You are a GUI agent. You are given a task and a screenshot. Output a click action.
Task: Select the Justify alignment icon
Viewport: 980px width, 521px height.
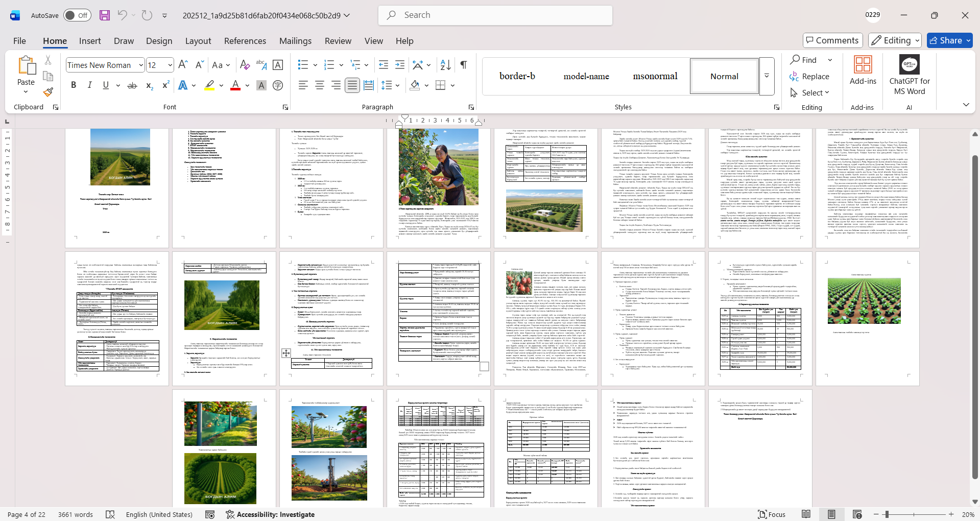[x=352, y=85]
